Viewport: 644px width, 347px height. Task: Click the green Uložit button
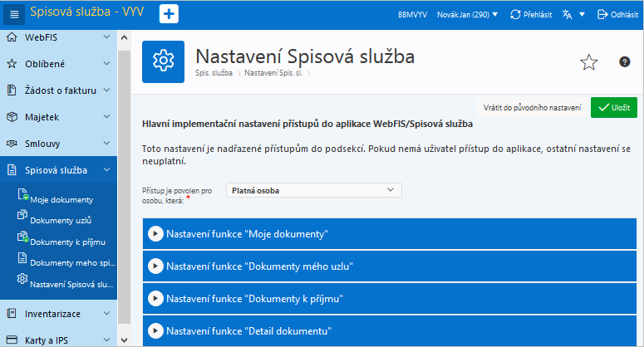[x=614, y=108]
